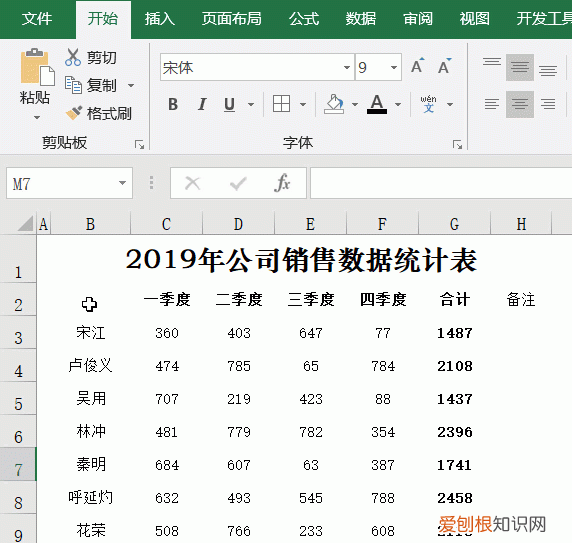Apply borders using the border grid icon
Image resolution: width=572 pixels, height=543 pixels.
(x=281, y=104)
